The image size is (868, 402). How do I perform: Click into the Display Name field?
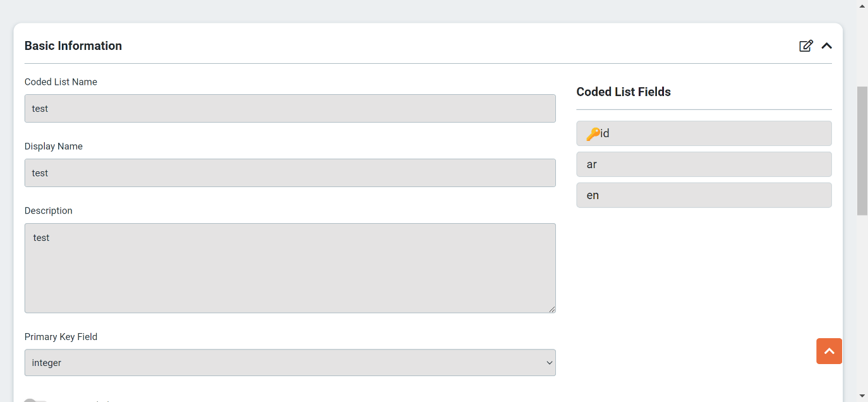pos(290,173)
